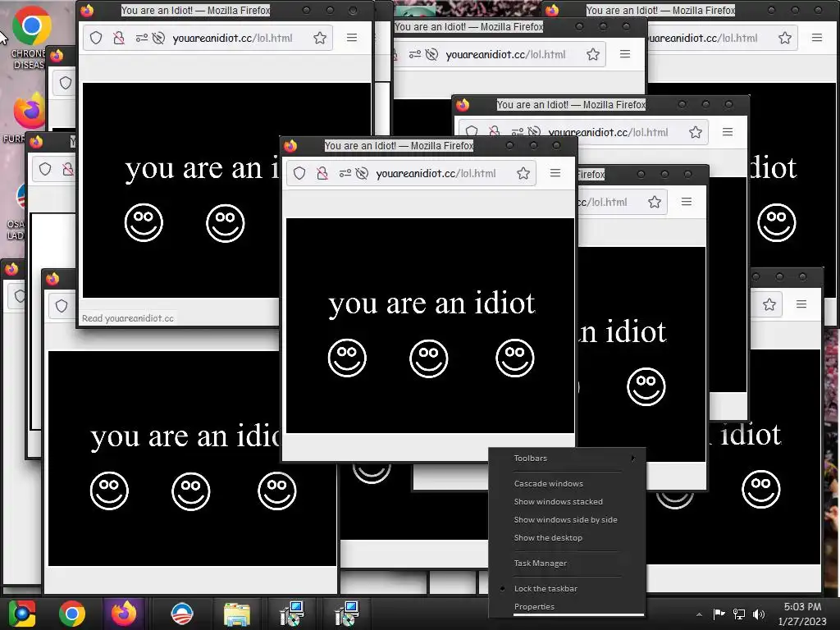
Task: Choose Cascade windows from context menu
Action: pyautogui.click(x=549, y=483)
